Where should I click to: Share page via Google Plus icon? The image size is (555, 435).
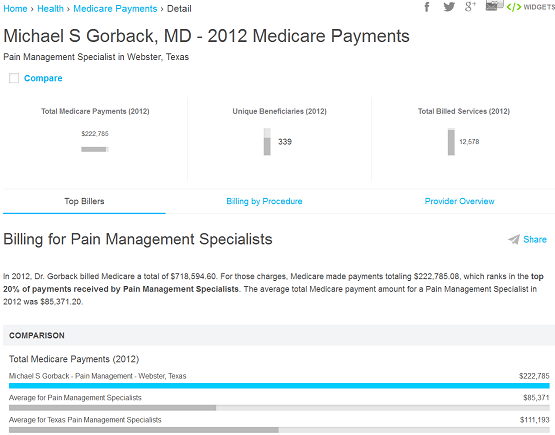pyautogui.click(x=470, y=7)
